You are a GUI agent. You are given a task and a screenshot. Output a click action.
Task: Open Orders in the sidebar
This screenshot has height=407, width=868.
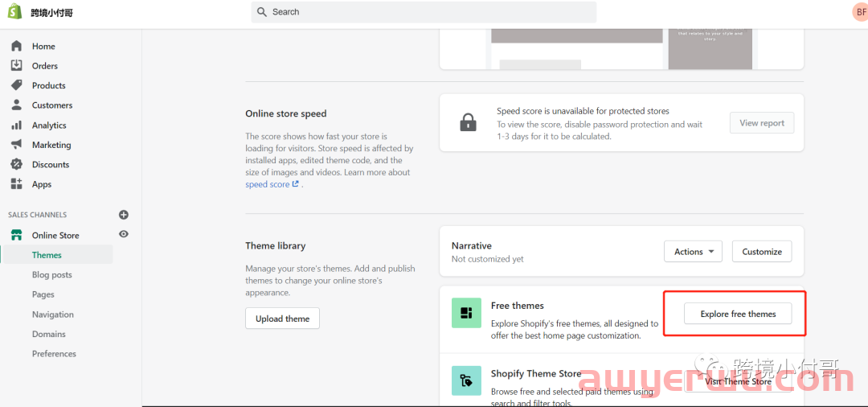(x=45, y=66)
